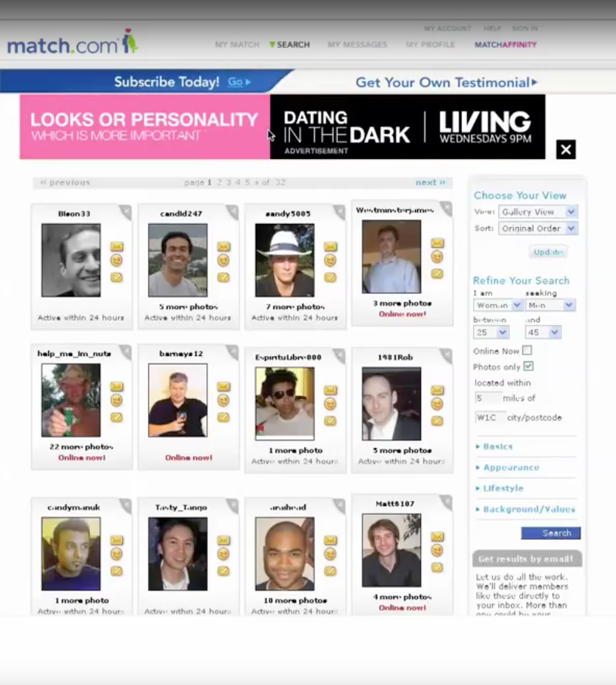The image size is (616, 685).
Task: Click the checkmark icon on sandy5005's card
Action: [x=330, y=277]
